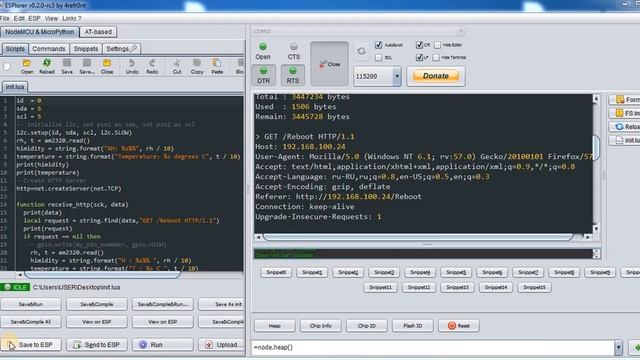The image size is (640, 360).
Task: Click the FS Info button
Action: [x=624, y=113]
